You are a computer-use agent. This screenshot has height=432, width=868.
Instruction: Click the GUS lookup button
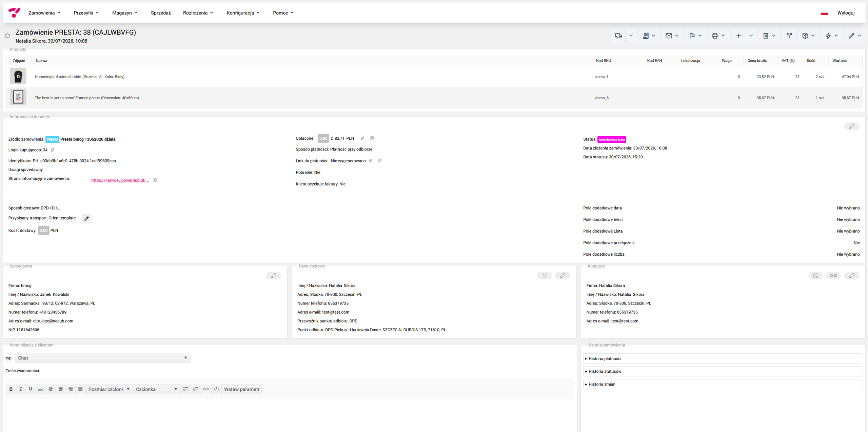coord(833,276)
